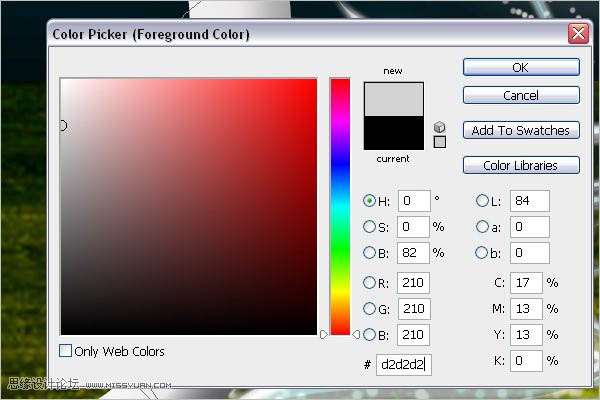Click the hue slider right arrow marker
600x400 pixels.
click(356, 335)
